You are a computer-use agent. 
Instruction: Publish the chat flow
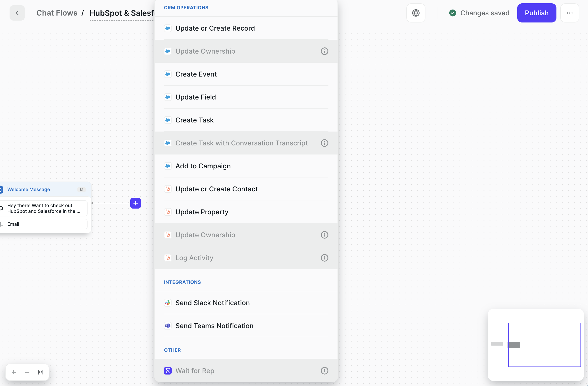point(537,13)
